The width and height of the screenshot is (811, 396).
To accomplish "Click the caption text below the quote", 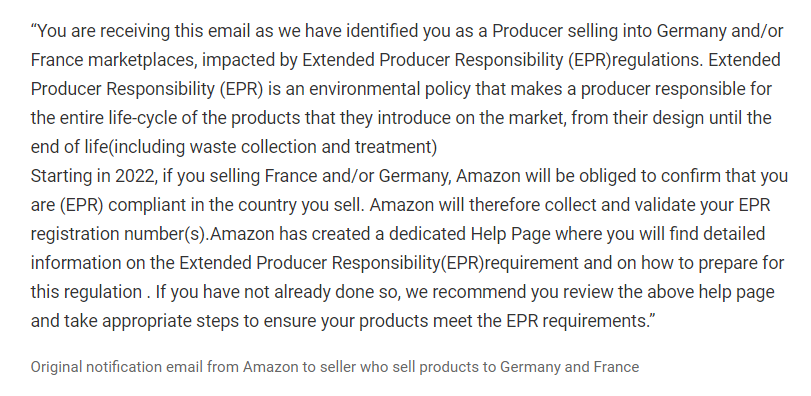I will pos(335,367).
